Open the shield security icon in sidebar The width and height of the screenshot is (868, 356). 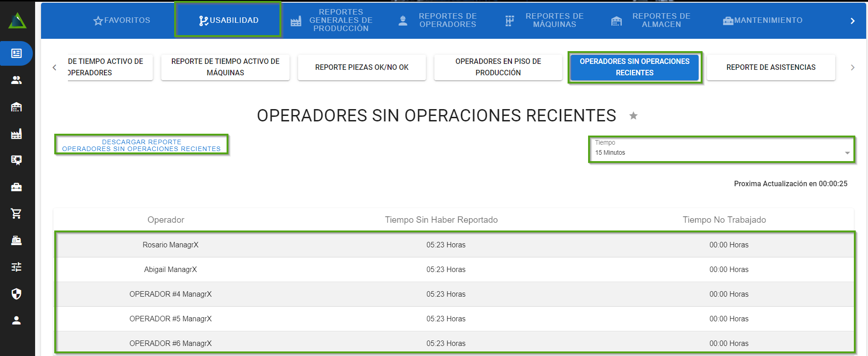point(16,294)
